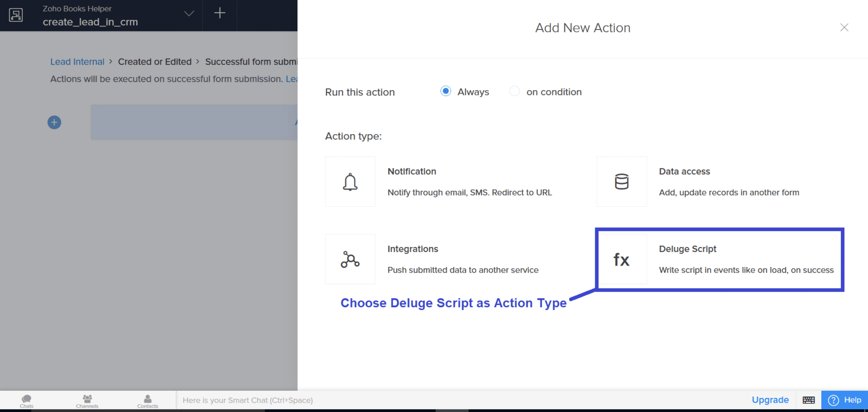Open the Channels panel
Image resolution: width=868 pixels, height=412 pixels.
pos(87,401)
